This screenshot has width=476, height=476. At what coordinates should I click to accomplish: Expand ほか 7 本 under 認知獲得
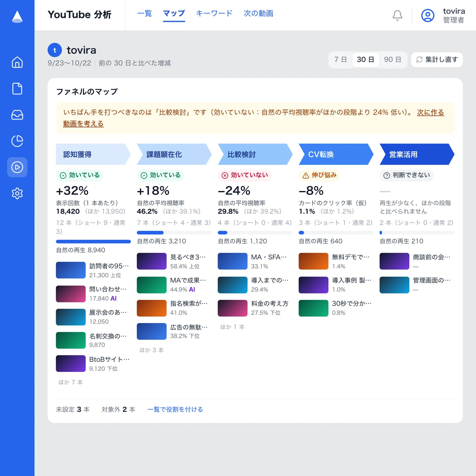pyautogui.click(x=71, y=382)
